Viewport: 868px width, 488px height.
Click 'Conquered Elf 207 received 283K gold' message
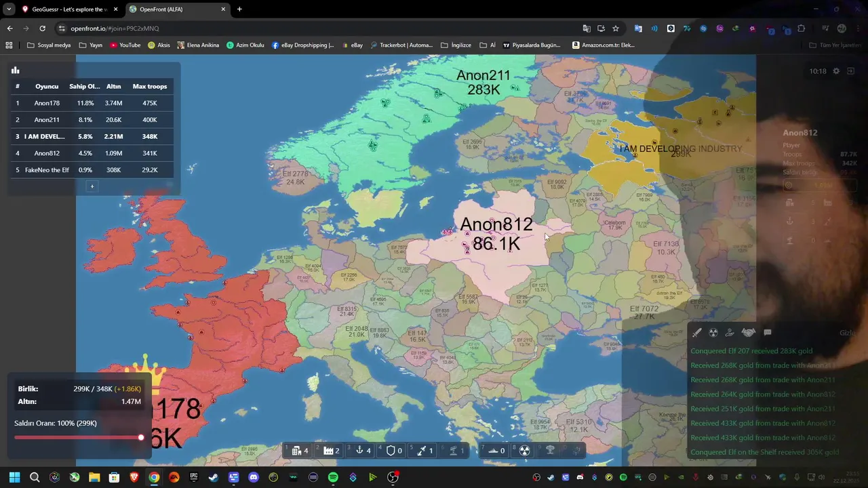[751, 351]
